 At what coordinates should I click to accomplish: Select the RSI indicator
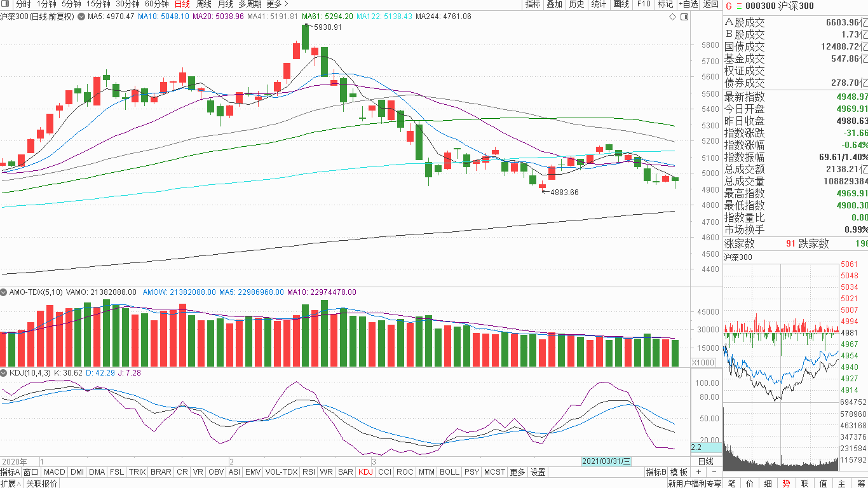click(309, 472)
